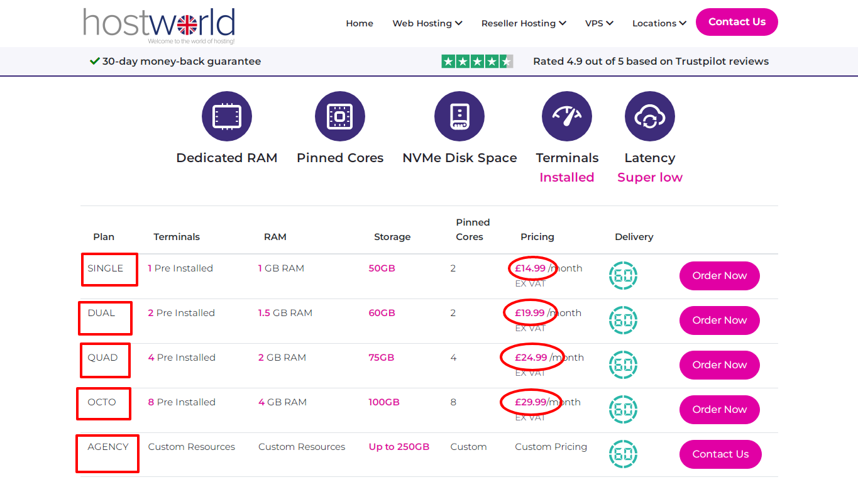Image resolution: width=858 pixels, height=504 pixels.
Task: Open the Web Hosting dropdown menu
Action: pos(427,23)
